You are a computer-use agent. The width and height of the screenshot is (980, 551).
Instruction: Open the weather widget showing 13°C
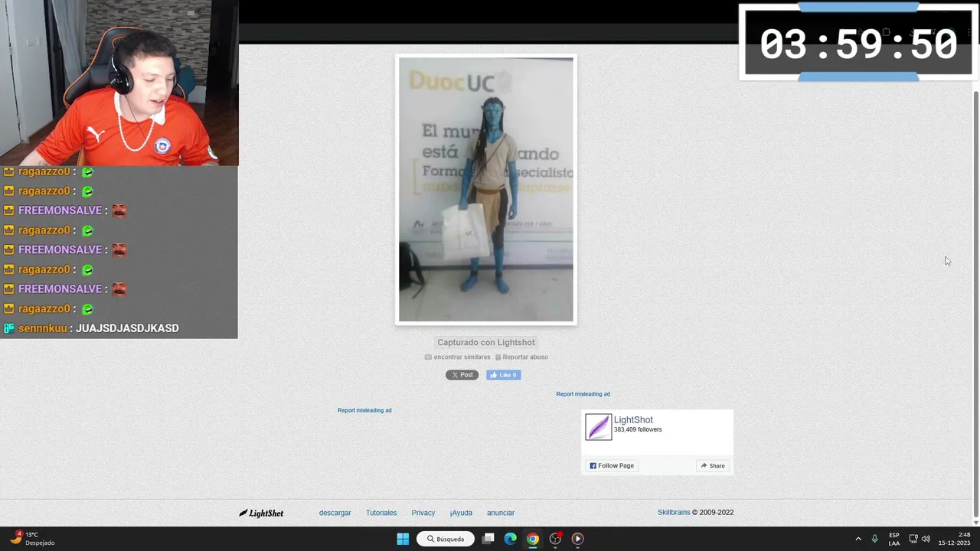tap(32, 539)
